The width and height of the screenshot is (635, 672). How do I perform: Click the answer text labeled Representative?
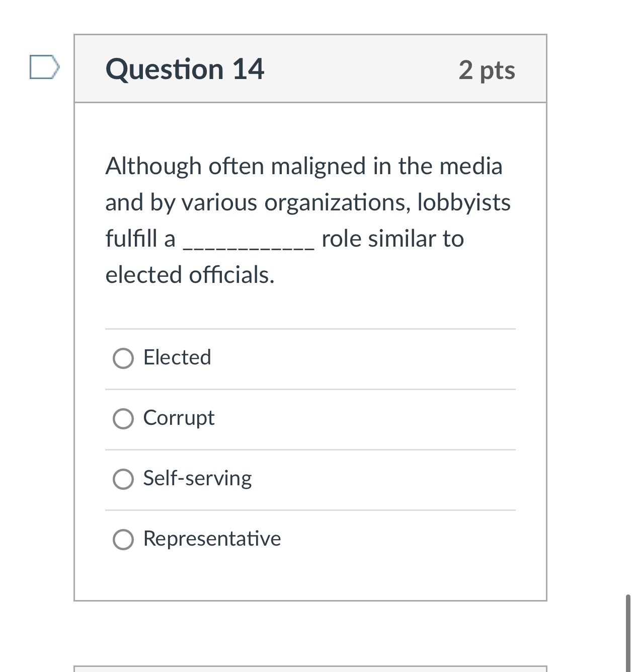tap(212, 539)
